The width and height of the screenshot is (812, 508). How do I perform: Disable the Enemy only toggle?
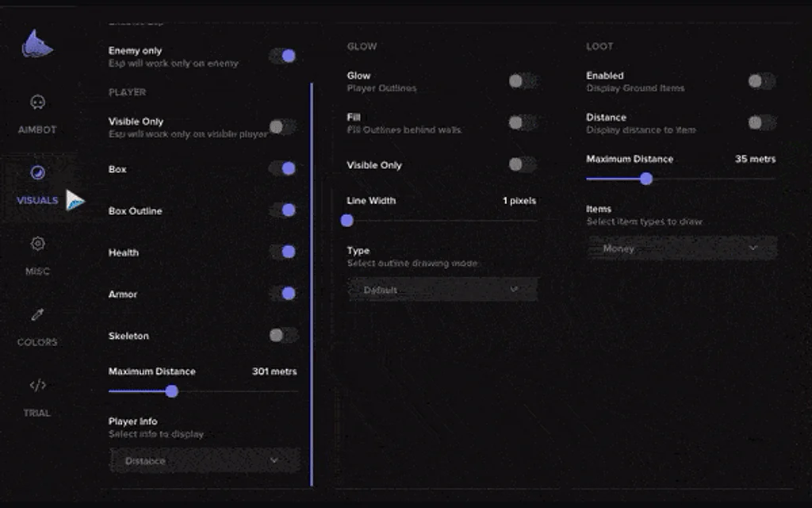pos(283,56)
